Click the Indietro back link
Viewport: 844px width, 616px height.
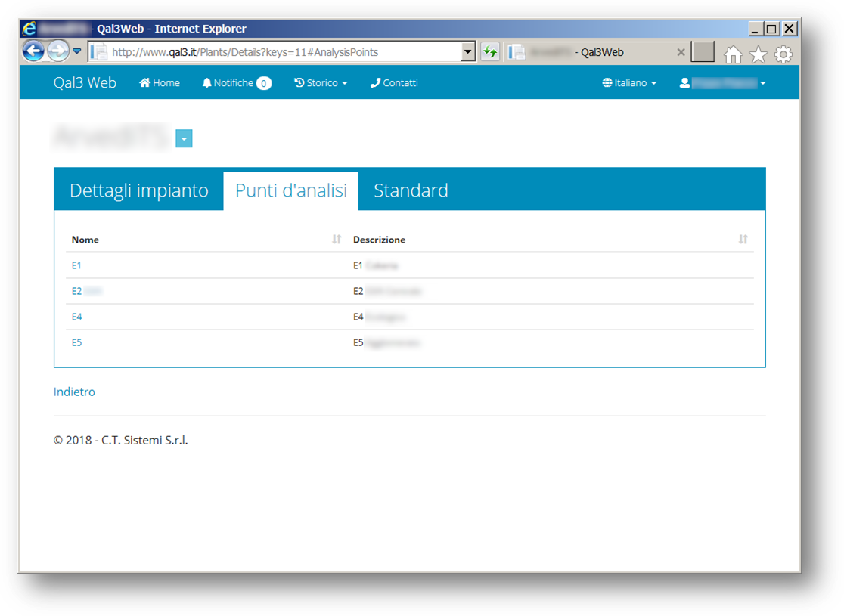tap(74, 392)
